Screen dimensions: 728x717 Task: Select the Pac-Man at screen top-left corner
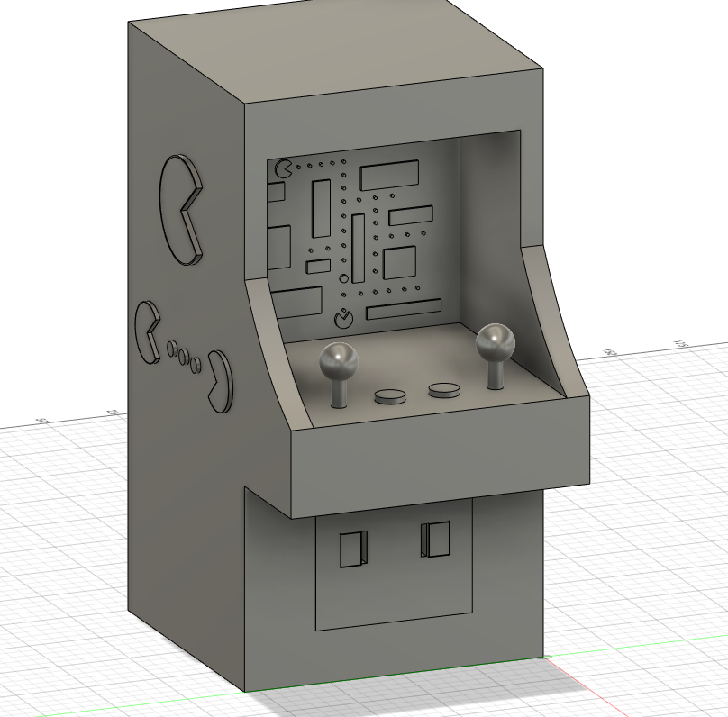click(283, 168)
